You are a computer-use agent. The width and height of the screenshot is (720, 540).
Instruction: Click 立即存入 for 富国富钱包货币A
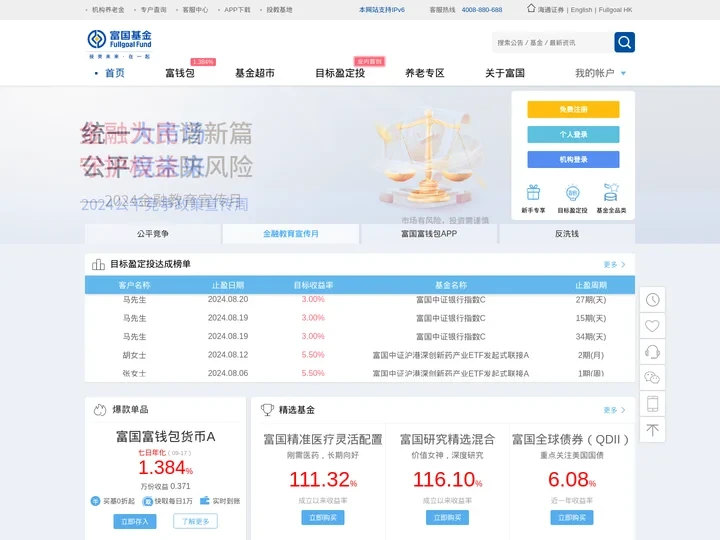135,521
